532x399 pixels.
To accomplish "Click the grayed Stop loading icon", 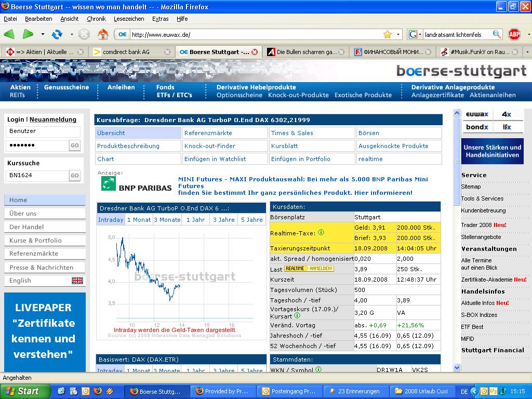I will (84, 34).
